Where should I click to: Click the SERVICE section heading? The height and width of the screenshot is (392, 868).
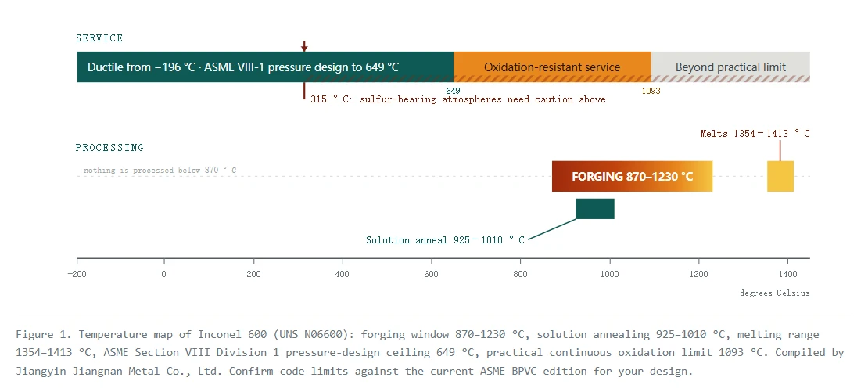(x=99, y=38)
